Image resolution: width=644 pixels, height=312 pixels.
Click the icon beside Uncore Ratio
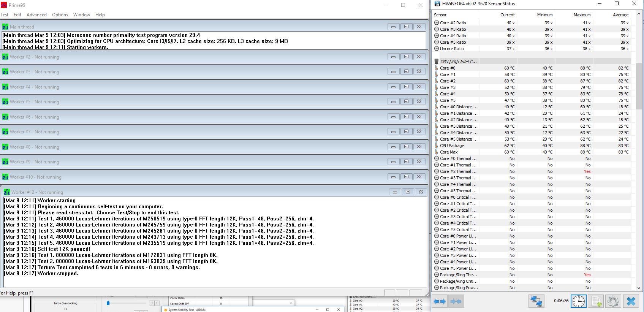click(437, 49)
